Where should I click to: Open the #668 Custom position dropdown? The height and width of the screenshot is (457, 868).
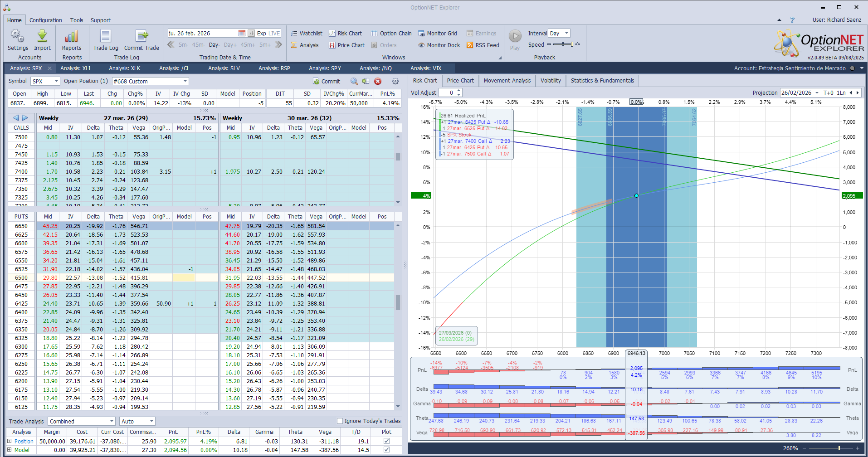pyautogui.click(x=185, y=81)
